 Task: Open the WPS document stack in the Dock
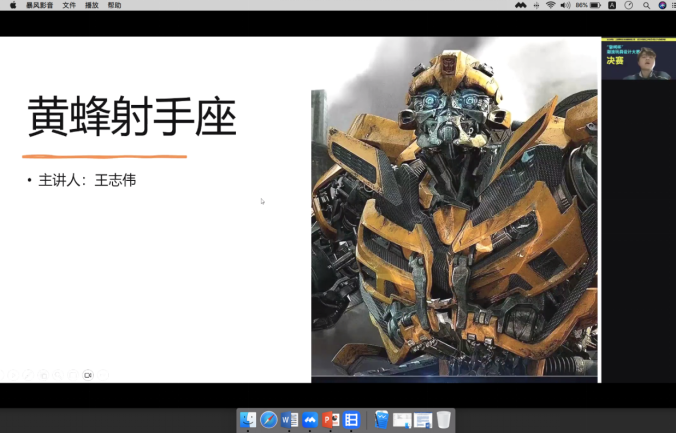point(382,420)
